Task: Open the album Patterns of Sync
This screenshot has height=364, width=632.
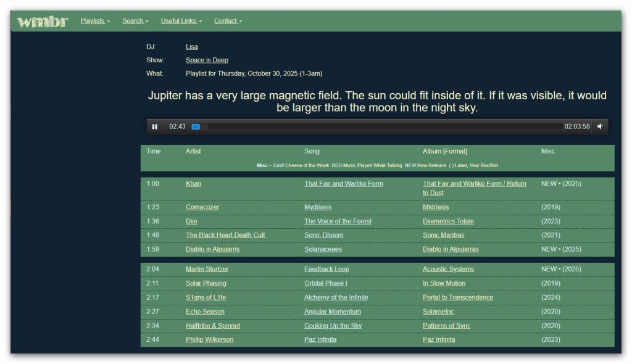Action: click(x=446, y=326)
